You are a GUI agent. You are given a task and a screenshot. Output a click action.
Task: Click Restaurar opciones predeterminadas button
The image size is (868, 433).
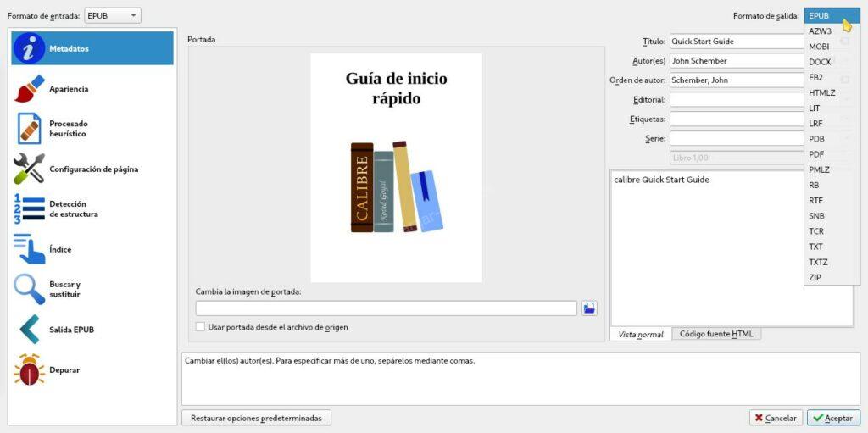256,418
